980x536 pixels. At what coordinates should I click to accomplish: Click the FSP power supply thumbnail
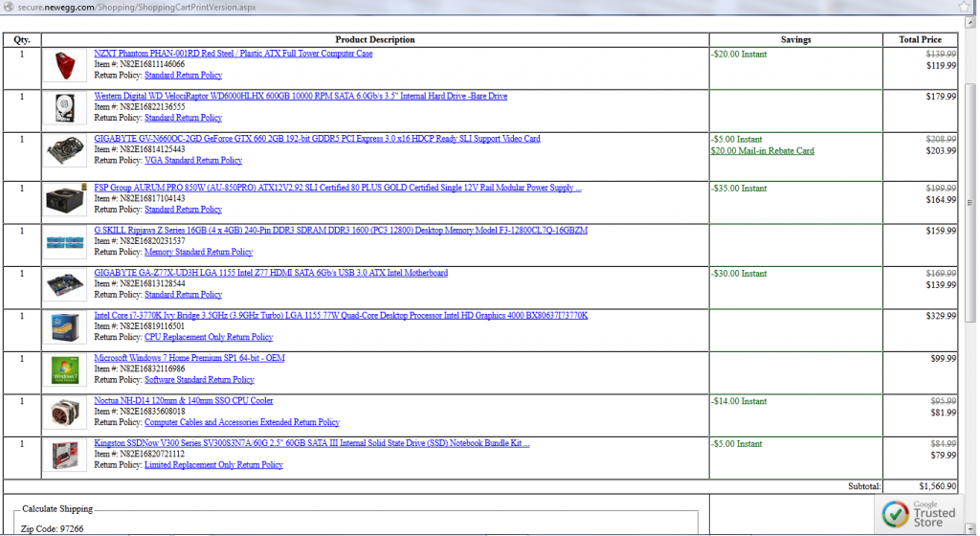click(x=65, y=200)
